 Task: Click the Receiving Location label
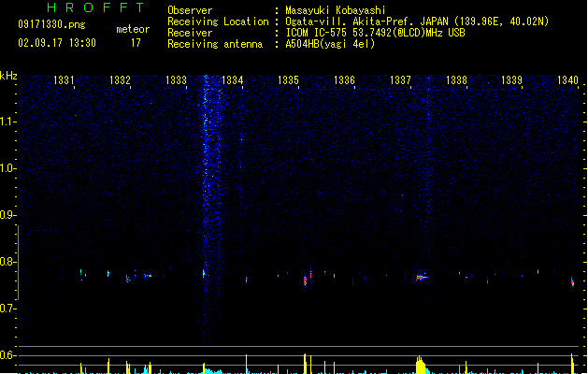[x=218, y=22]
